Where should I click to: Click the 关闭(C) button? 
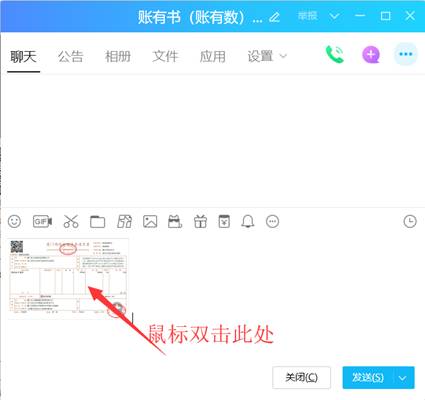[301, 377]
